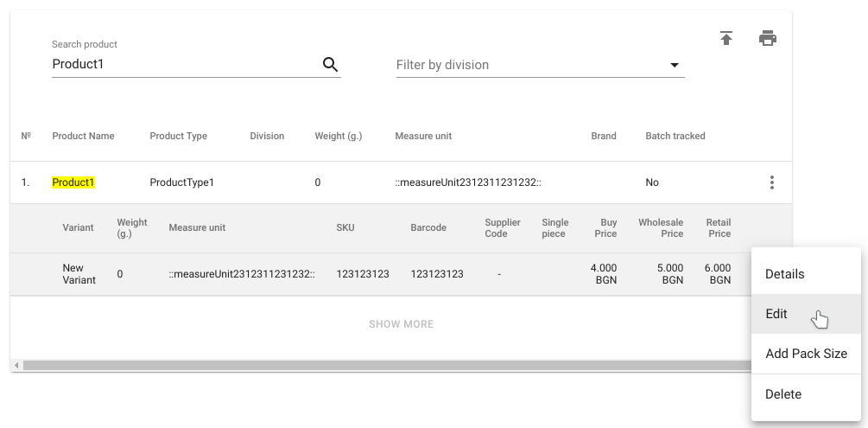Click the print icon
The height and width of the screenshot is (428, 868).
coord(767,38)
